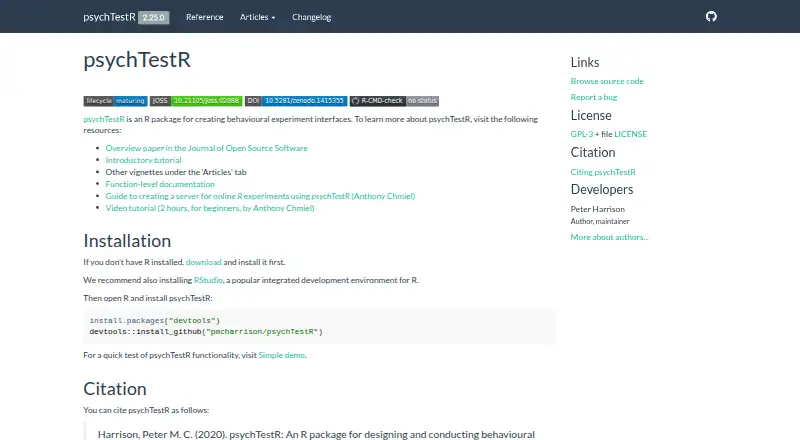Open the GitHub repository icon
Screen dimensions: 800x440
point(711,17)
